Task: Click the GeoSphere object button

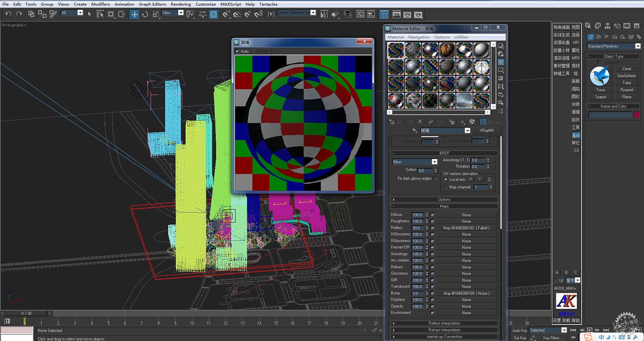Action: (x=626, y=76)
